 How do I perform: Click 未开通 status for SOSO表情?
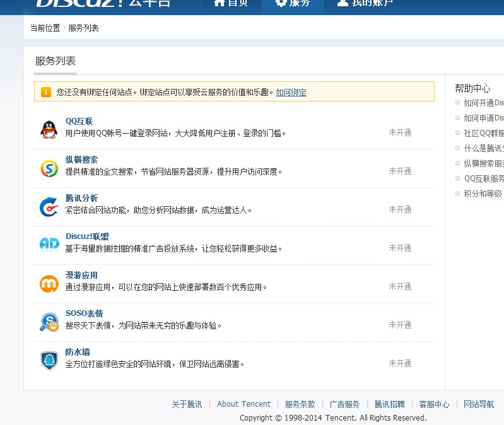click(x=400, y=325)
